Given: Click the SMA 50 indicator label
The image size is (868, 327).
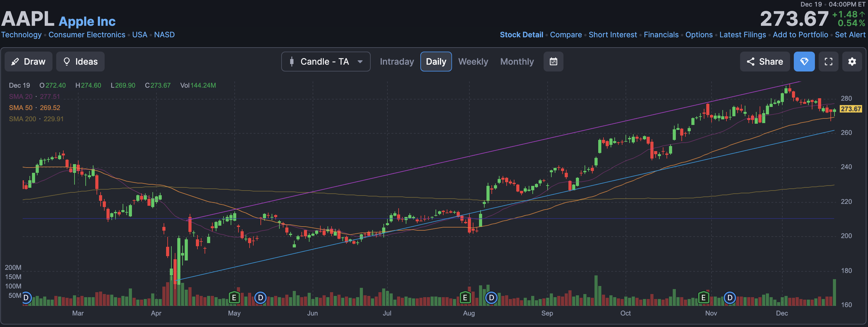Looking at the screenshot, I should click(20, 108).
